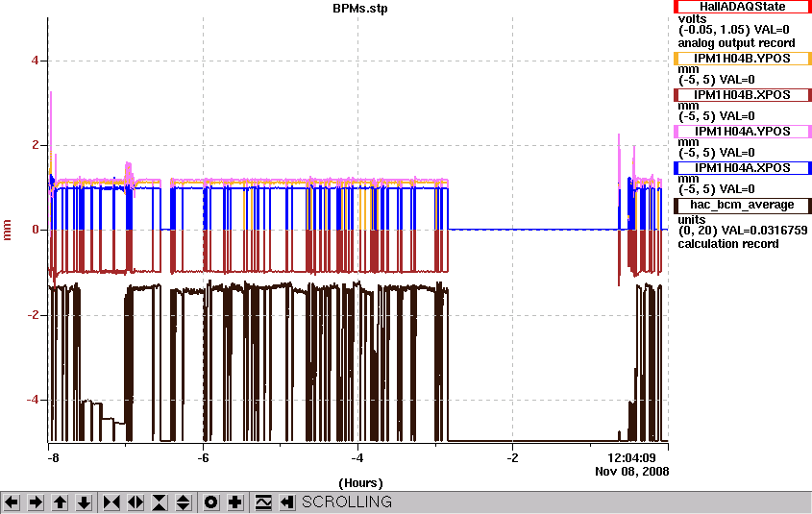
Task: Zoom in vertically using hourglass icon
Action: pyautogui.click(x=160, y=502)
